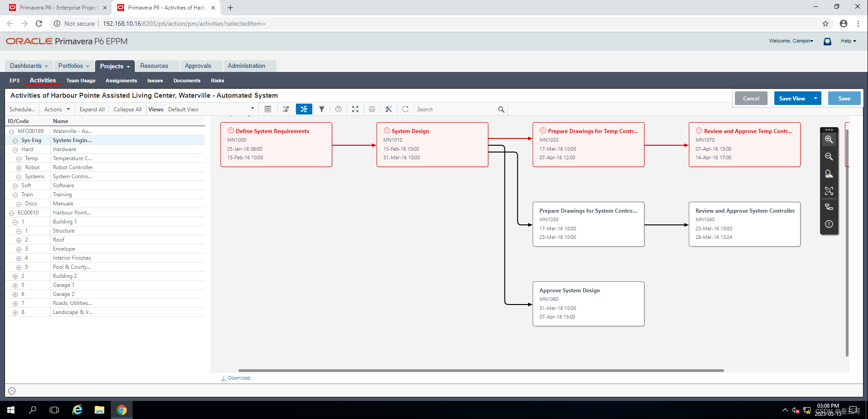The height and width of the screenshot is (419, 868).
Task: Expand the Roof WBS row
Action: click(x=19, y=240)
